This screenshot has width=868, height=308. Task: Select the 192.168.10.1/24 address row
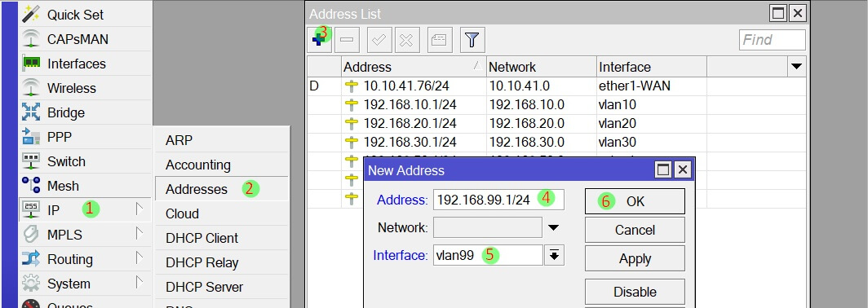tap(557, 105)
